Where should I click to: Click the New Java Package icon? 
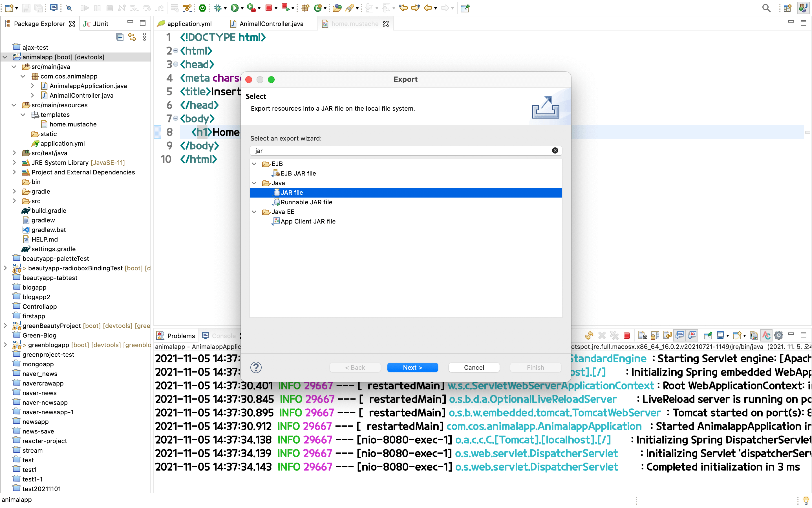pyautogui.click(x=305, y=8)
